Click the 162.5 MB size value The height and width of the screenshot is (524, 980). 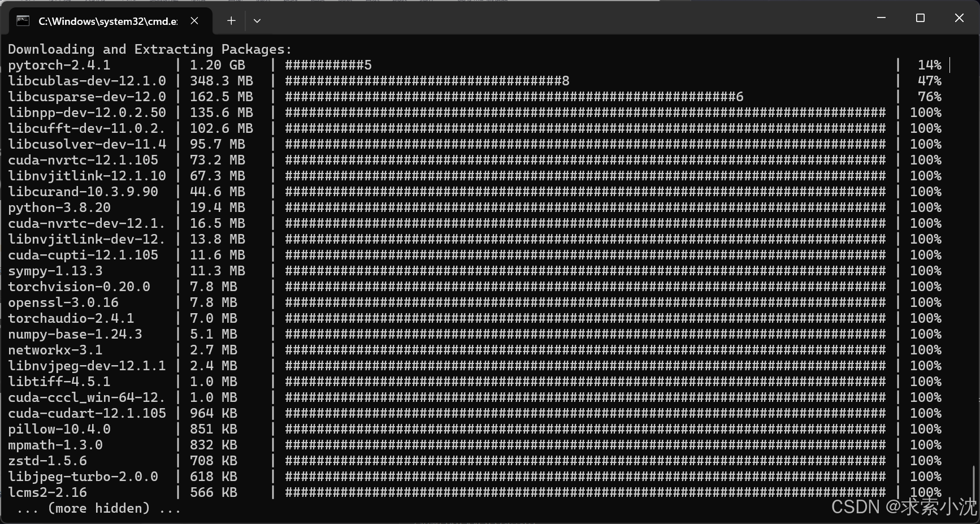pos(222,97)
